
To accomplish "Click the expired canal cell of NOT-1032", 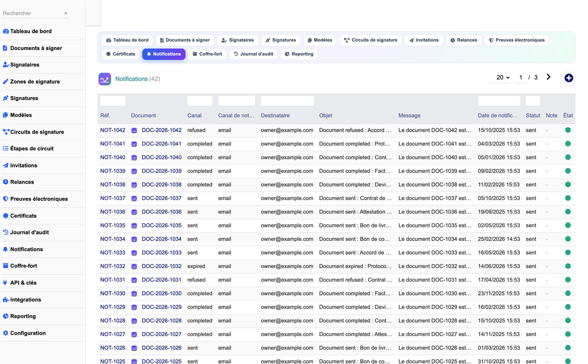I will point(196,266).
